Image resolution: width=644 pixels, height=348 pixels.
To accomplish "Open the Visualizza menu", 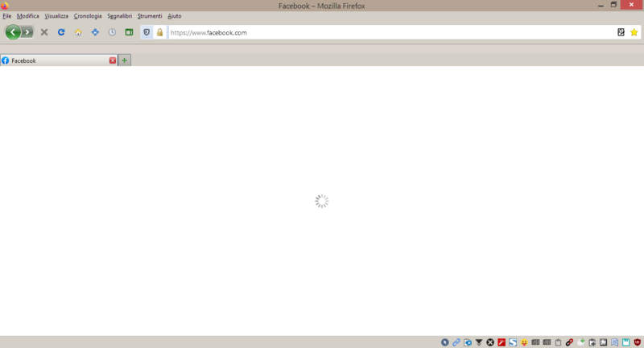I will coord(56,16).
